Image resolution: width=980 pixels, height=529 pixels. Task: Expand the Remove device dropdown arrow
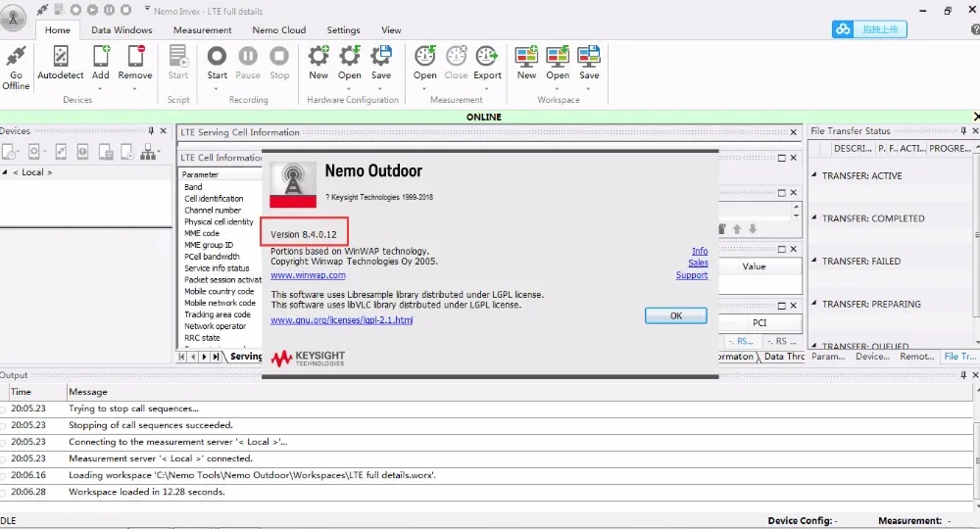click(x=135, y=89)
